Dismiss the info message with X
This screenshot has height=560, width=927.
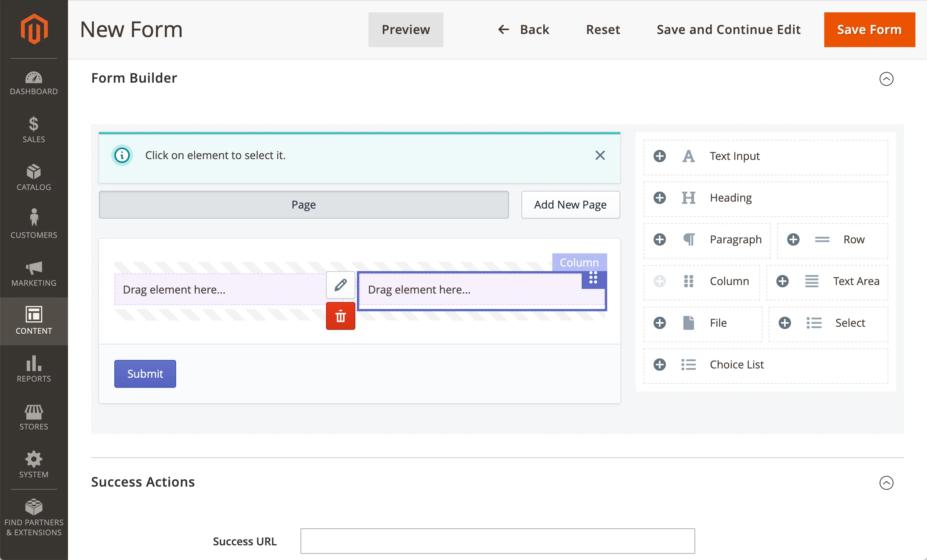pyautogui.click(x=600, y=155)
